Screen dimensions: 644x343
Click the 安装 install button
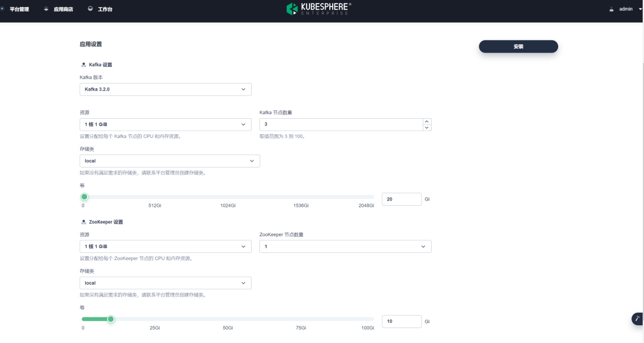[x=518, y=47]
